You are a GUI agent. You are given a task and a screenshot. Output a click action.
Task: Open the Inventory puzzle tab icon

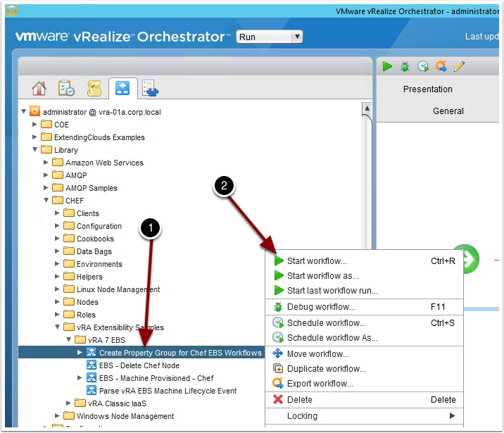(x=150, y=88)
